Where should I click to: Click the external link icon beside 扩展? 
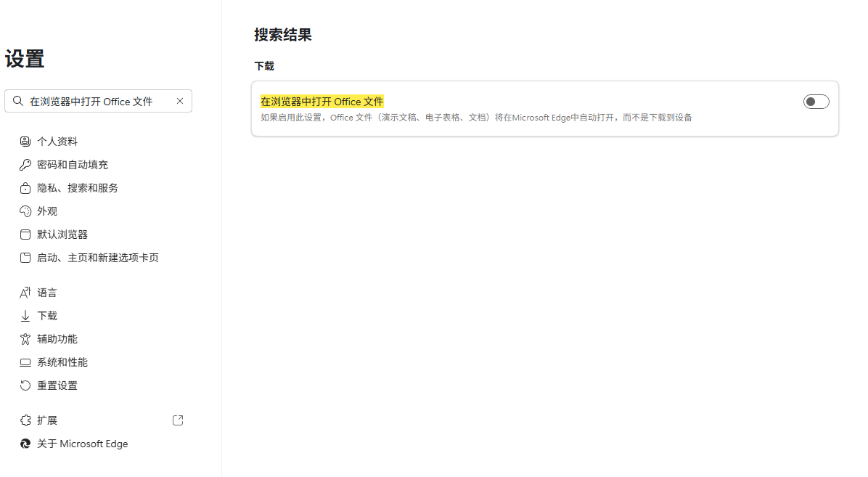click(x=177, y=420)
